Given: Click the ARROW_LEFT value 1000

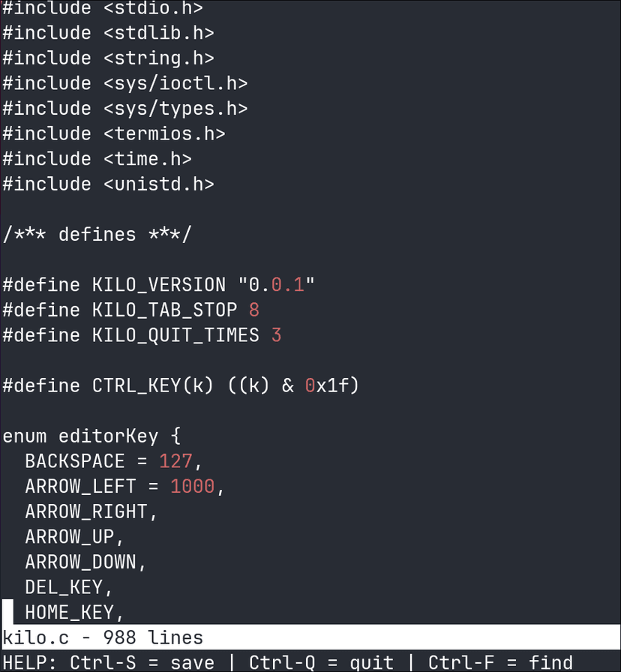Looking at the screenshot, I should tap(192, 487).
